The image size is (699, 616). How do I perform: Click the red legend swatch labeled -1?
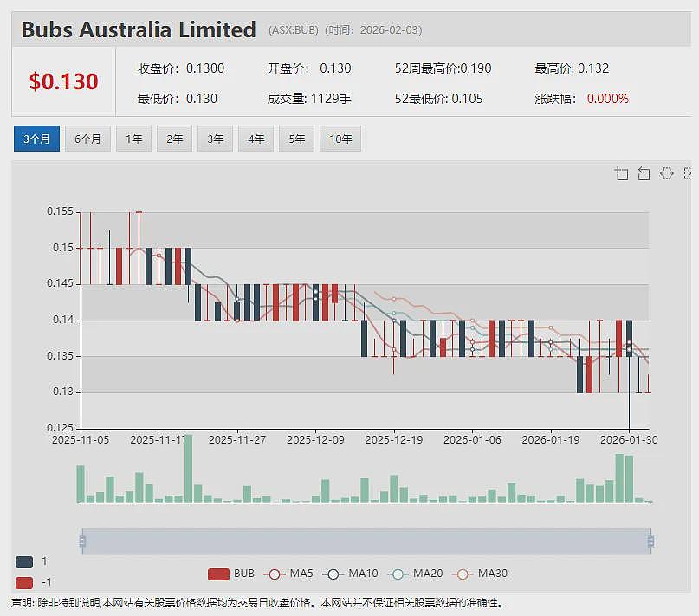pyautogui.click(x=24, y=582)
